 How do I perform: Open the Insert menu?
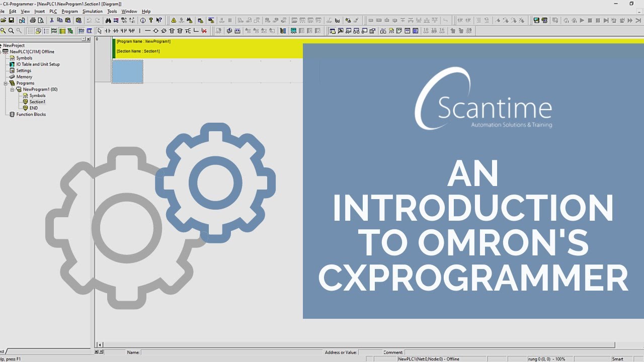point(39,11)
